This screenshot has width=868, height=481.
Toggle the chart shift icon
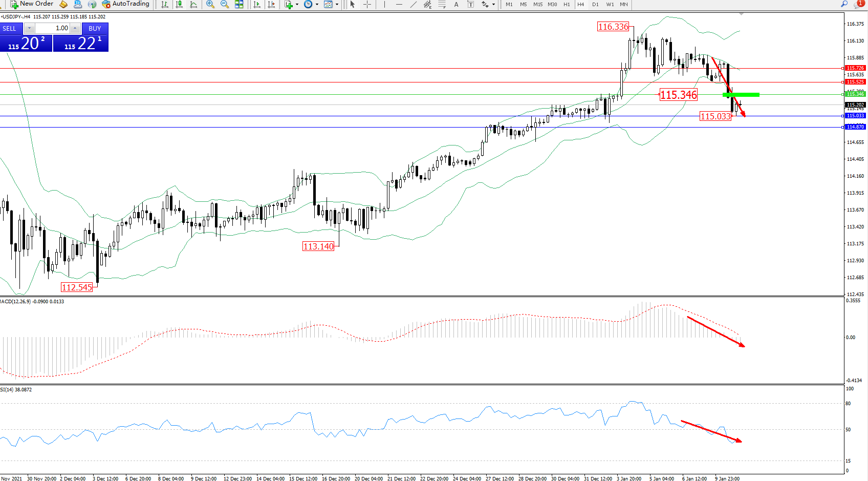(x=271, y=4)
